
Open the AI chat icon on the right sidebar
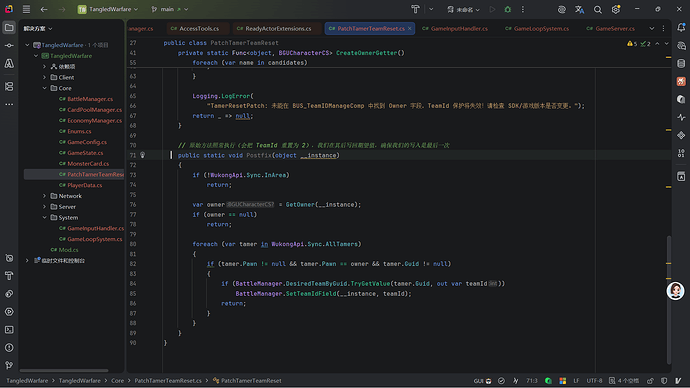tap(681, 46)
